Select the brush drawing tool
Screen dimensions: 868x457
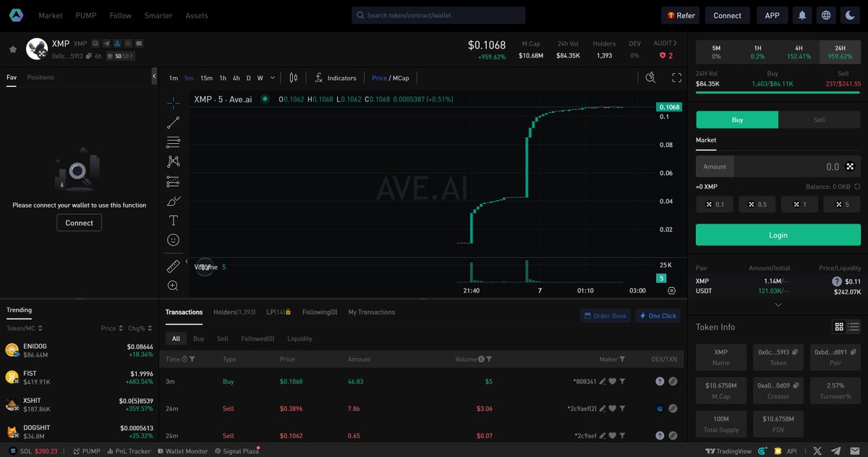(174, 201)
